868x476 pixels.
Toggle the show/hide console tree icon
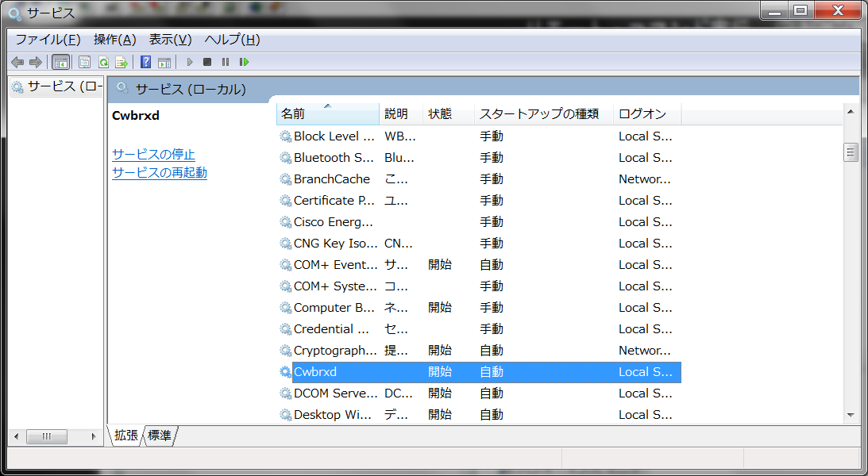point(60,62)
